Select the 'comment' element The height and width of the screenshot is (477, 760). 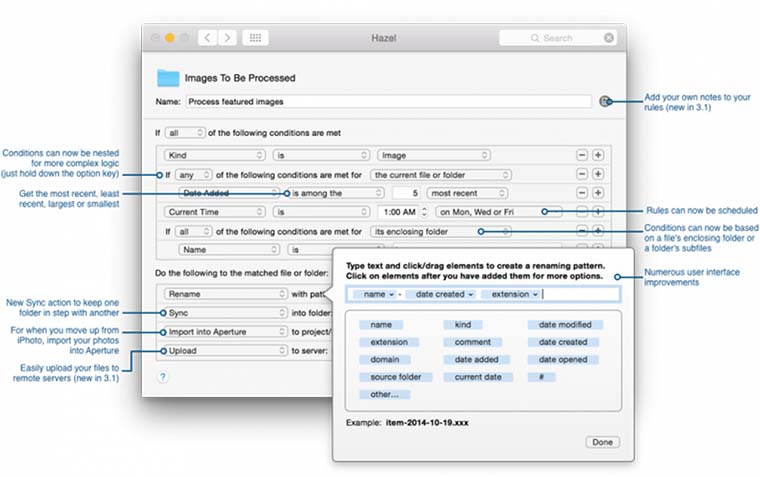[x=473, y=342]
